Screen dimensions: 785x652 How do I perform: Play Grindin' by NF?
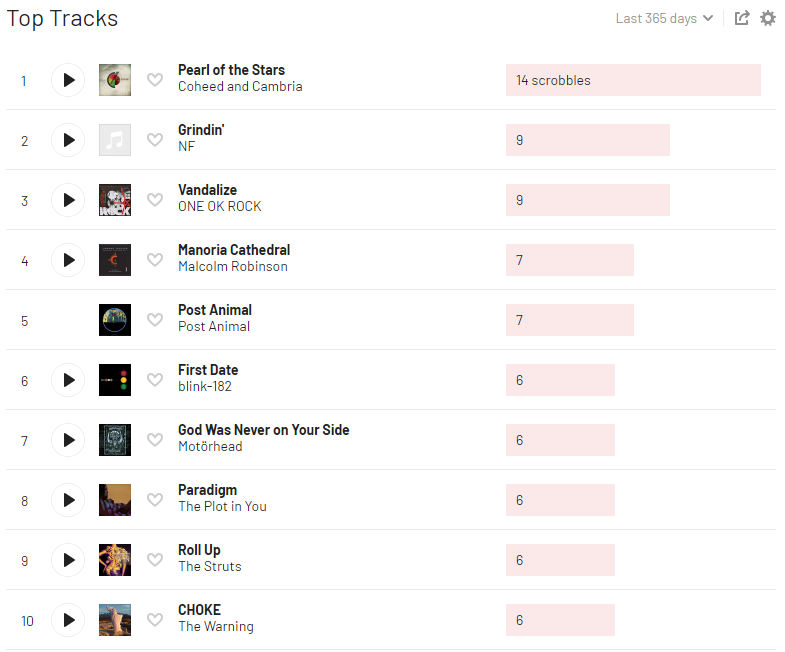point(68,140)
